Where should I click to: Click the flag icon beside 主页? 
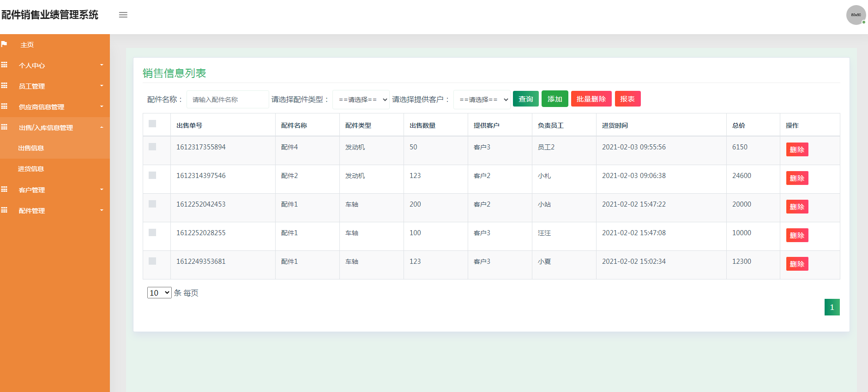click(4, 44)
